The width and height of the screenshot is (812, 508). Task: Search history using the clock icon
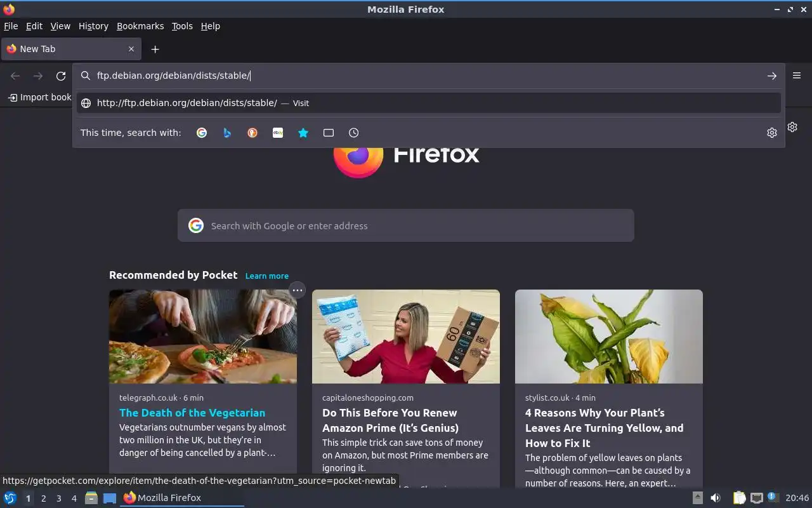pyautogui.click(x=354, y=133)
